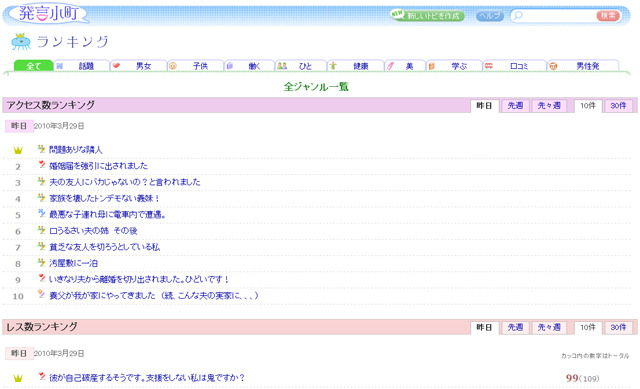Open topic 彼が自己破産するそうです
The width and height of the screenshot is (640, 389).
[x=147, y=378]
